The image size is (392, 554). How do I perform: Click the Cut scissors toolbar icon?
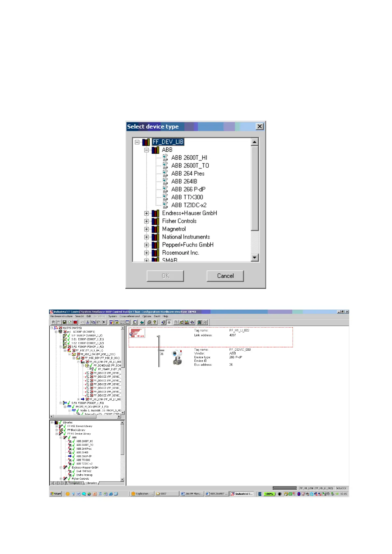[x=88, y=322]
